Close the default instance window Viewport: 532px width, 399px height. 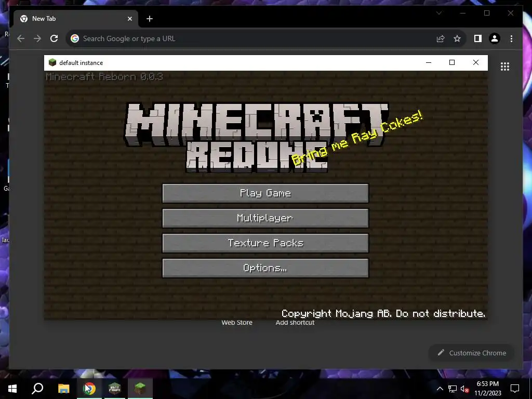[x=476, y=62]
